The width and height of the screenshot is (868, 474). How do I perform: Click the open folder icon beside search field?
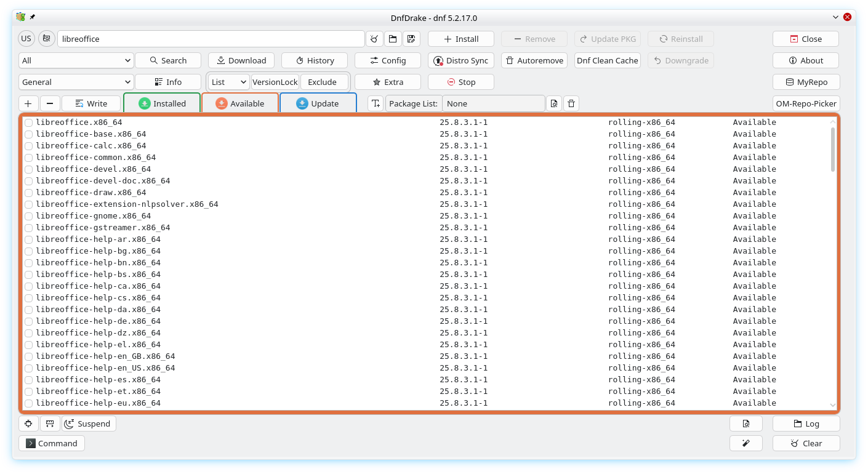tap(392, 39)
